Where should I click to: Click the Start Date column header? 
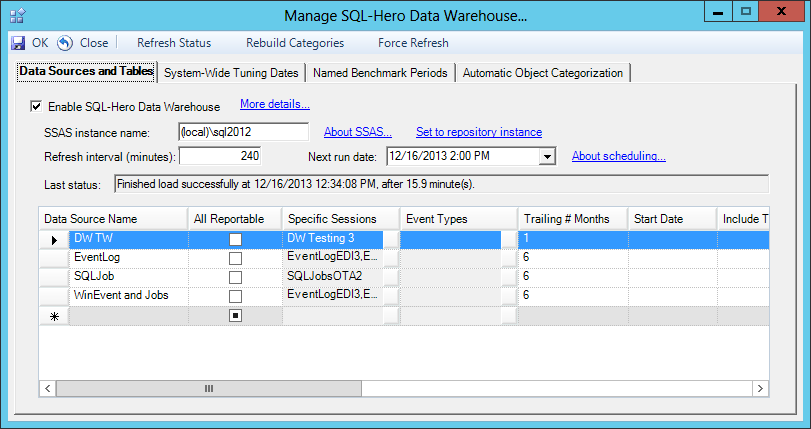click(x=672, y=219)
